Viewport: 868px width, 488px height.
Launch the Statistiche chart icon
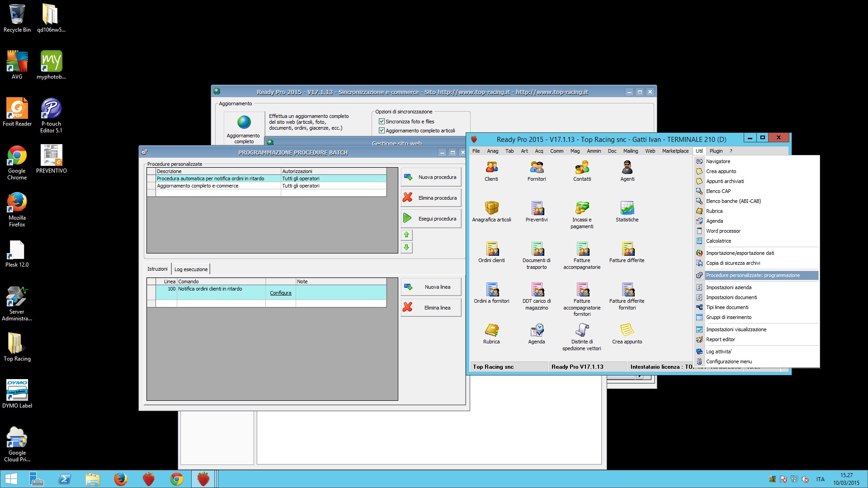[x=627, y=209]
